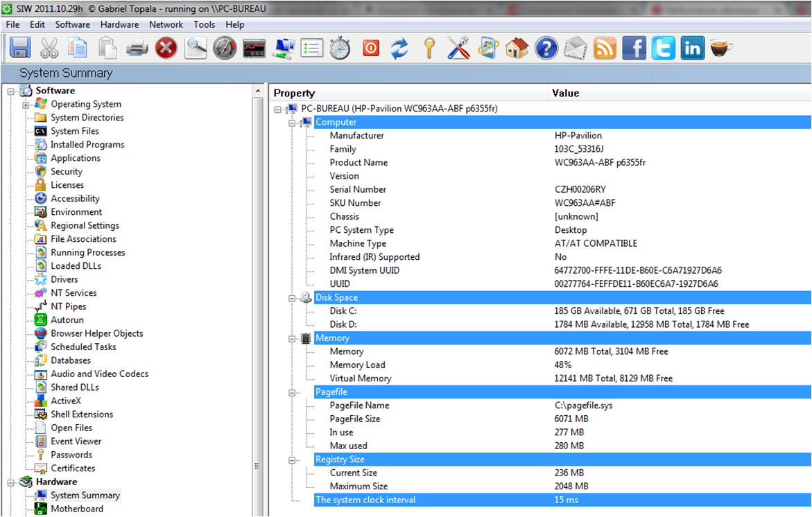Click the stopwatch icon in toolbar

[x=340, y=48]
